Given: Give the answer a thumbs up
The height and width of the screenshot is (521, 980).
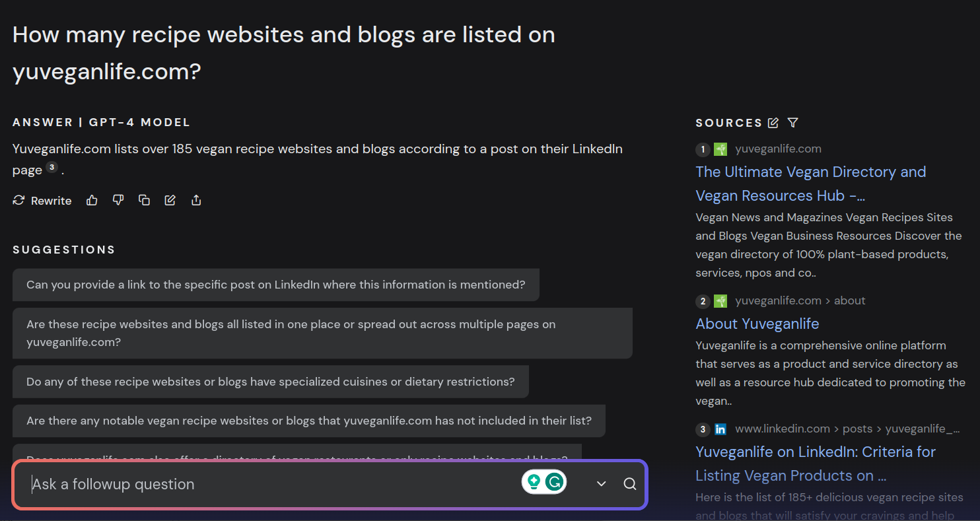Looking at the screenshot, I should (92, 200).
